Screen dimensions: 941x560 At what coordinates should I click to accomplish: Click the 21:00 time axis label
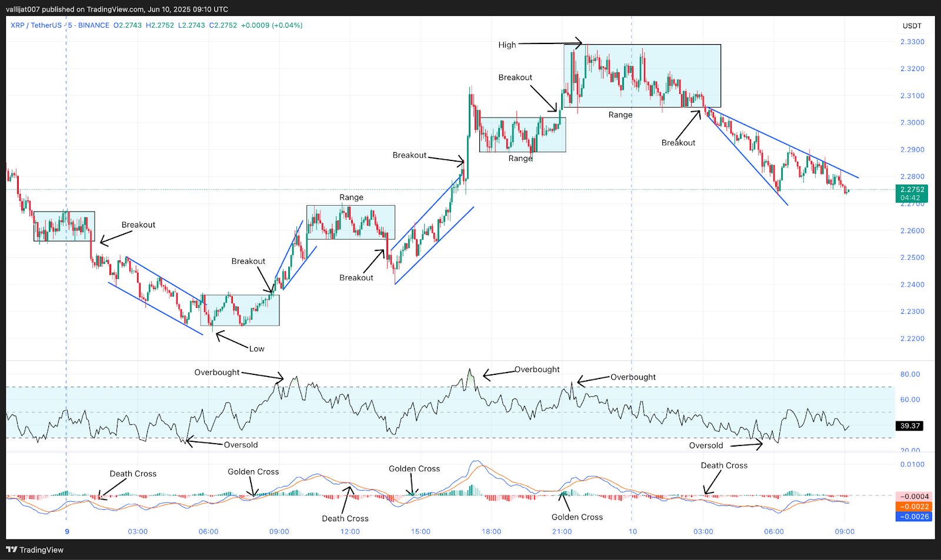coord(562,531)
